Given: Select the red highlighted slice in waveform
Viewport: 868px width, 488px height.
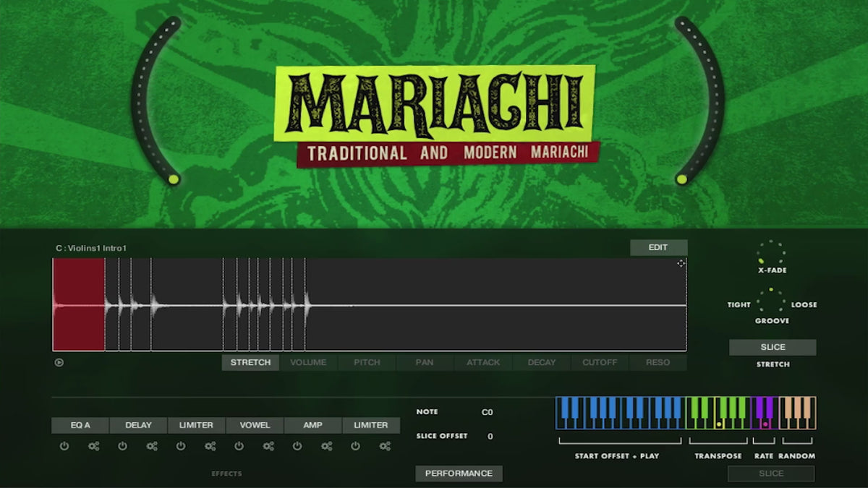Looking at the screenshot, I should click(79, 305).
